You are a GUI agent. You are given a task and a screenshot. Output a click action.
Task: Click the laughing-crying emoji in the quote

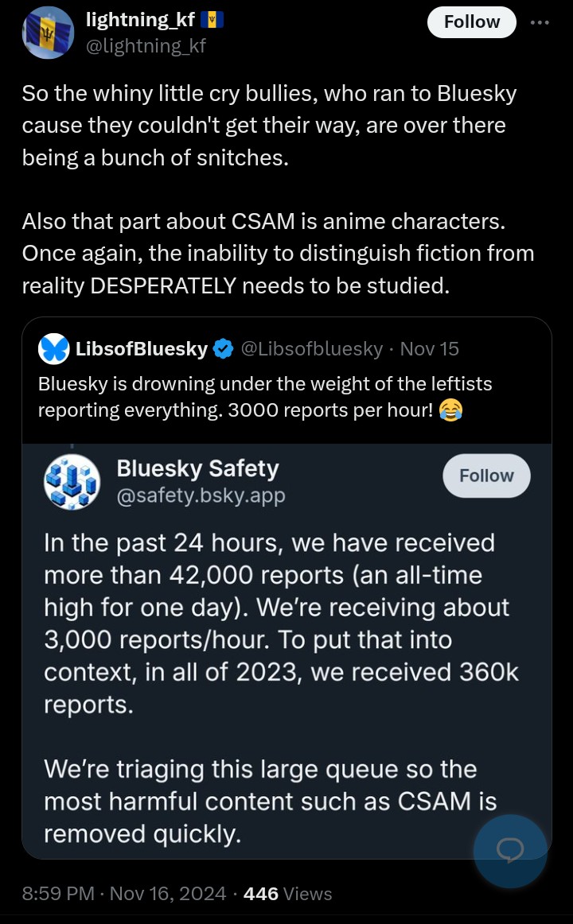coord(450,410)
